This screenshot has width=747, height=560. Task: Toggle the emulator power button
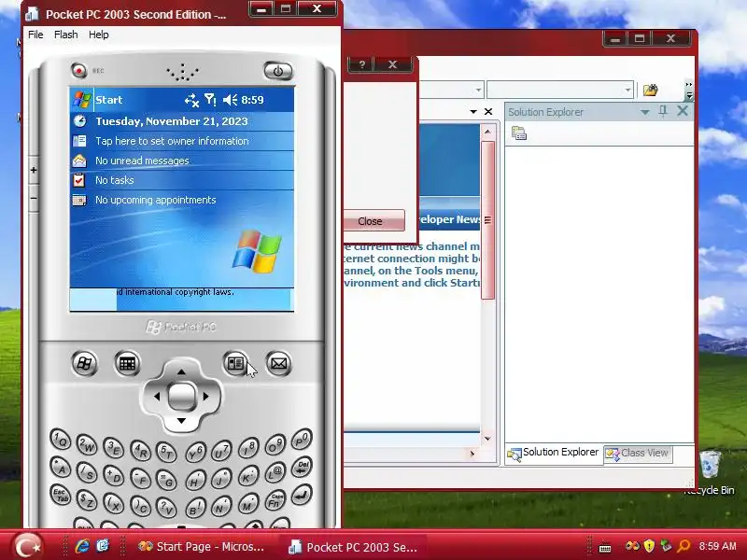(278, 71)
